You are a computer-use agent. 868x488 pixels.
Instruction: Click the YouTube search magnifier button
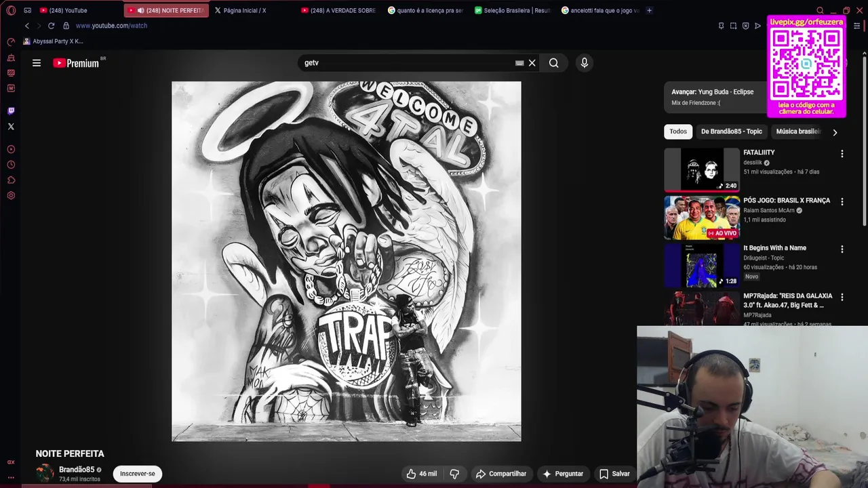(x=554, y=63)
